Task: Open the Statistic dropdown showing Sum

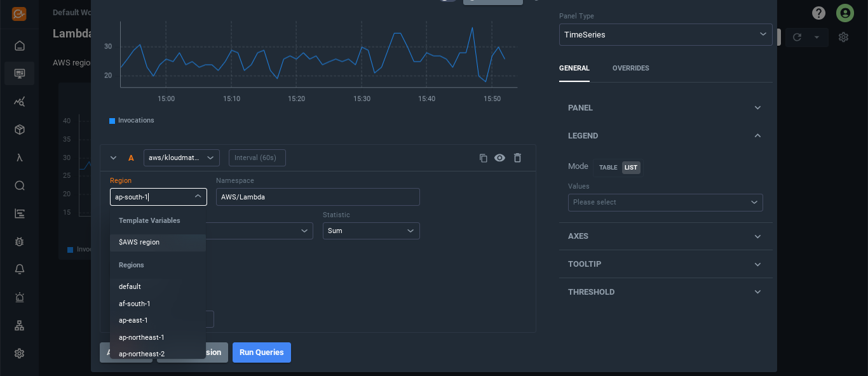Action: click(x=370, y=231)
